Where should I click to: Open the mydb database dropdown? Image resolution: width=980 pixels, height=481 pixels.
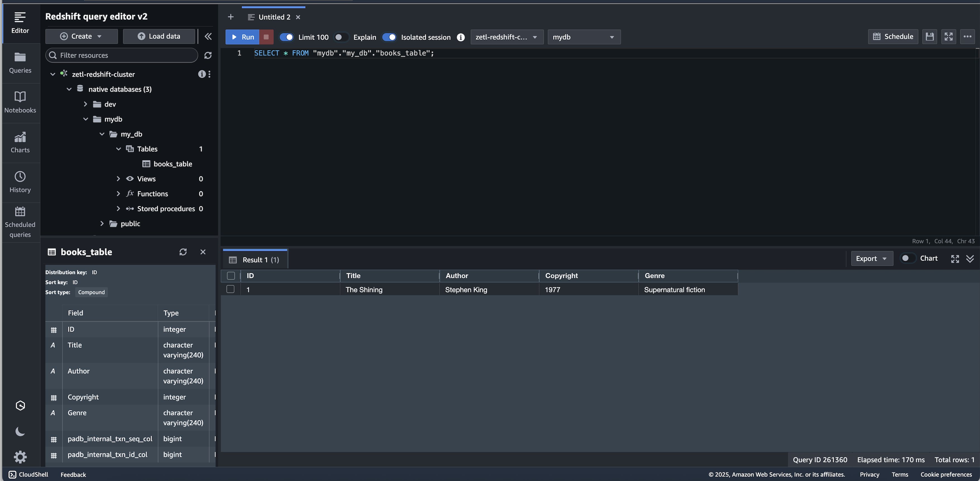tap(584, 37)
